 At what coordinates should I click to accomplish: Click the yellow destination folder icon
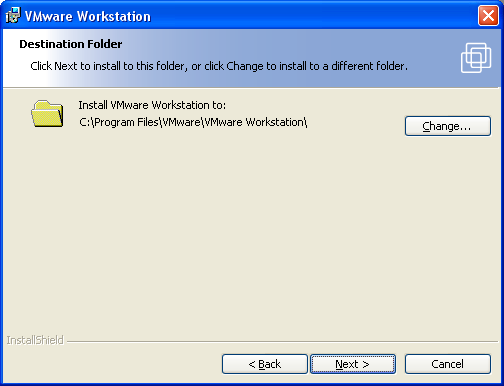click(47, 114)
